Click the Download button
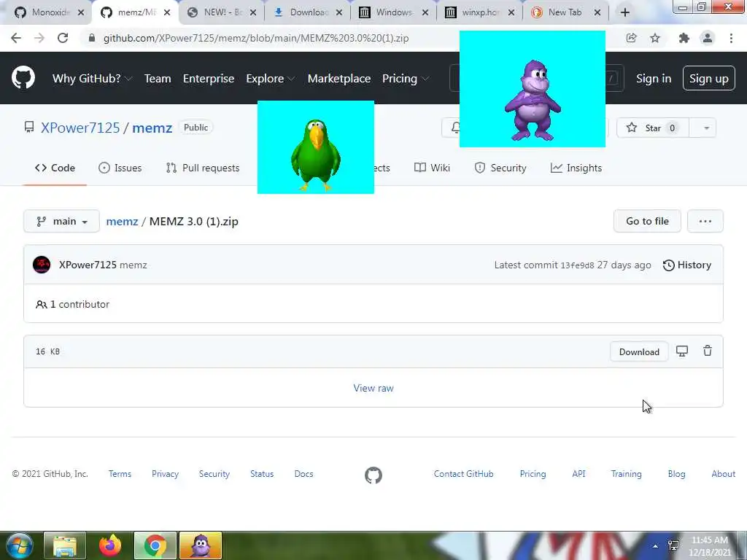Image resolution: width=747 pixels, height=560 pixels. [x=639, y=352]
